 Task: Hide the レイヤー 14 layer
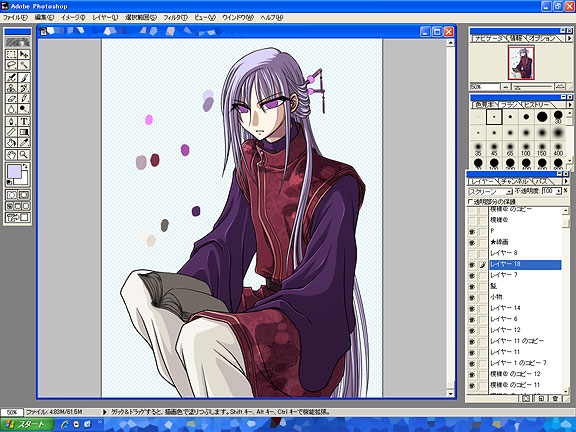pos(472,309)
